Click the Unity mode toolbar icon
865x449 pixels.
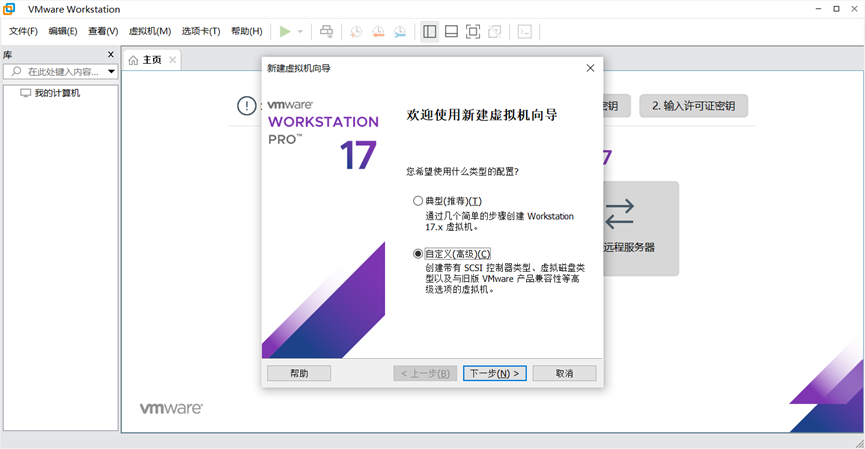[495, 31]
